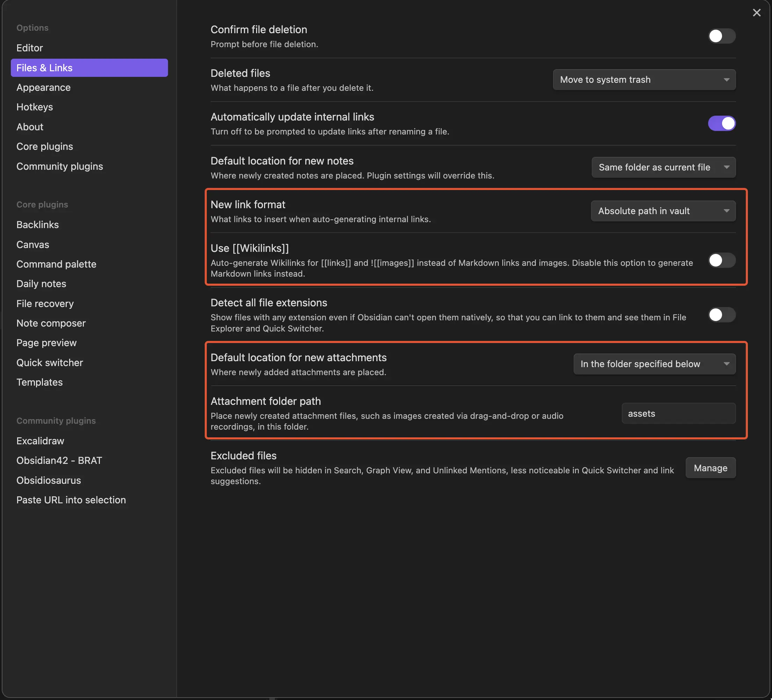
Task: Open Excalidraw plugin settings
Action: coord(40,441)
